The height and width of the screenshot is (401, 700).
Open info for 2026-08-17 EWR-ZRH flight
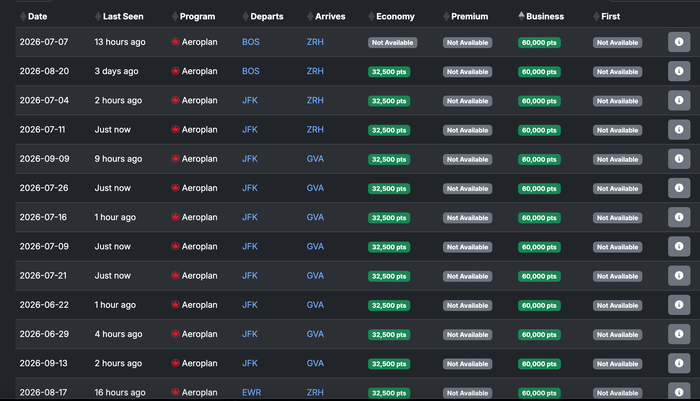coord(679,392)
